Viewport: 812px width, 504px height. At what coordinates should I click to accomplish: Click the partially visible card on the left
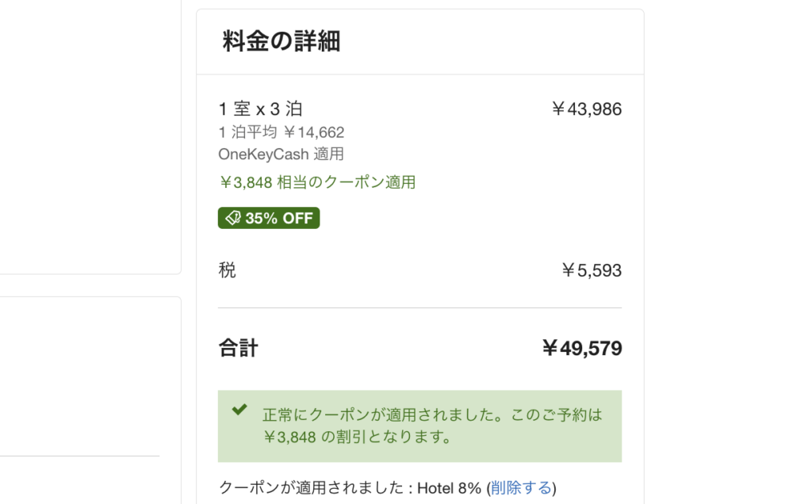pos(87,135)
